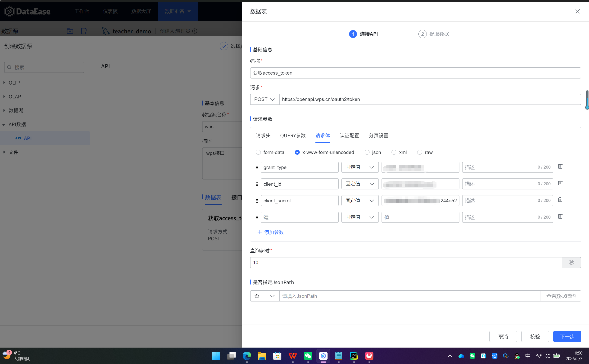The width and height of the screenshot is (589, 364).
Task: Open the QUERY参数 tab
Action: (x=293, y=135)
